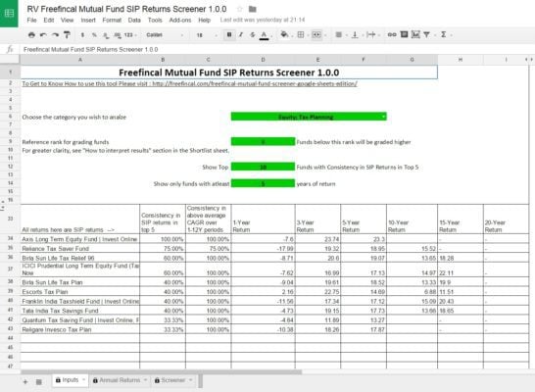Open horizontal align options

(x=338, y=34)
